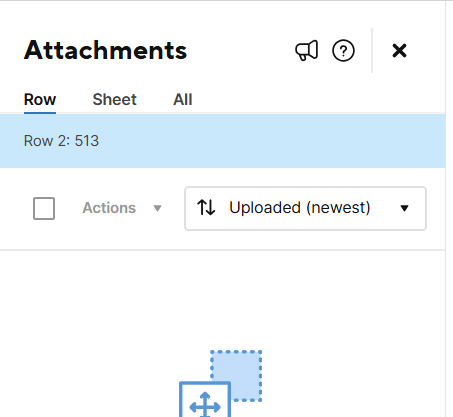
Task: Select the Row 2: 513 header
Action: (61, 141)
